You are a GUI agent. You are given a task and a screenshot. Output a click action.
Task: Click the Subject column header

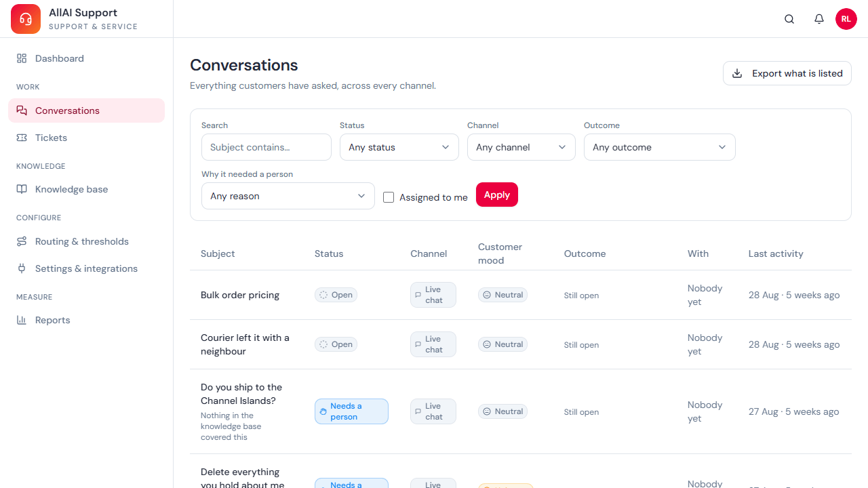pos(218,253)
